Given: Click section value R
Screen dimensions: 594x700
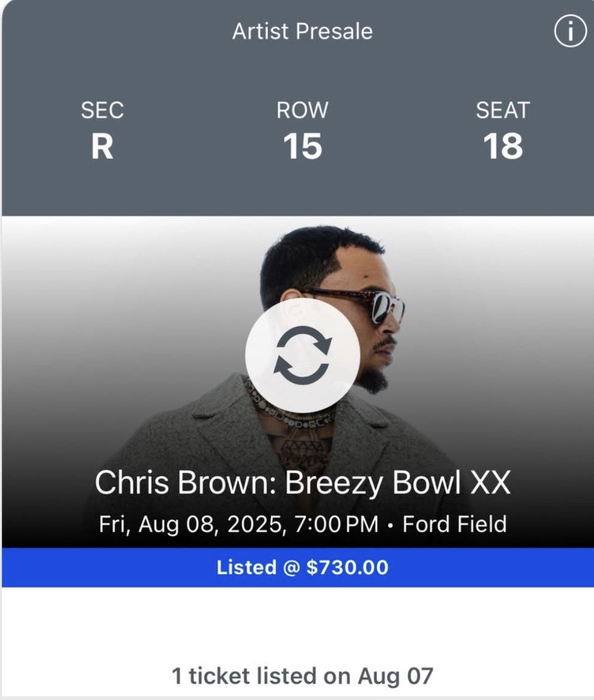Looking at the screenshot, I should point(102,146).
